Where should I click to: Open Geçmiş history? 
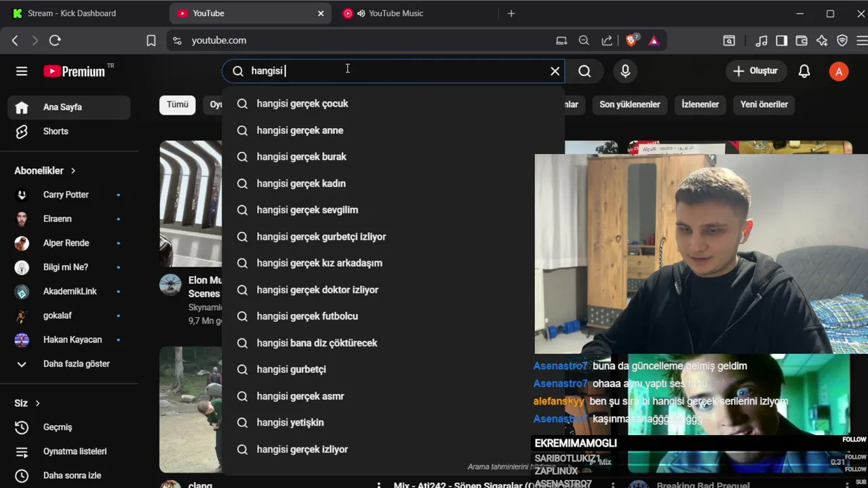(68, 427)
